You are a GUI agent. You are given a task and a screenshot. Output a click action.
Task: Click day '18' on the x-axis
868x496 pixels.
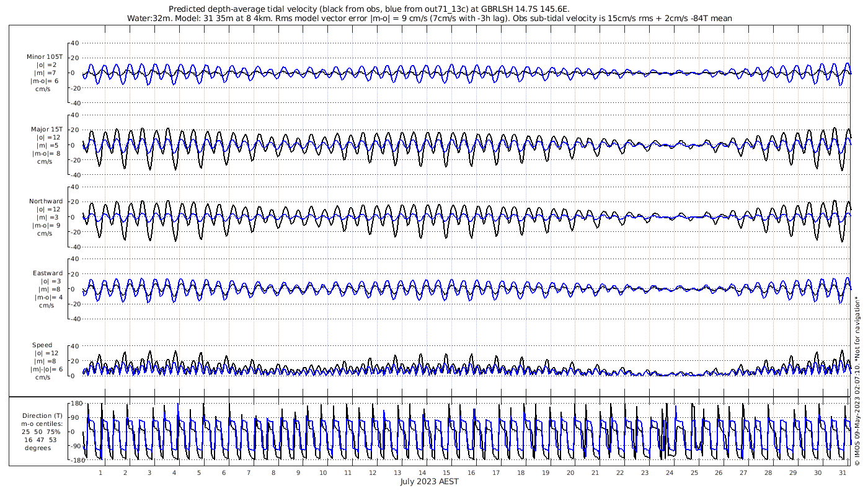pyautogui.click(x=520, y=472)
